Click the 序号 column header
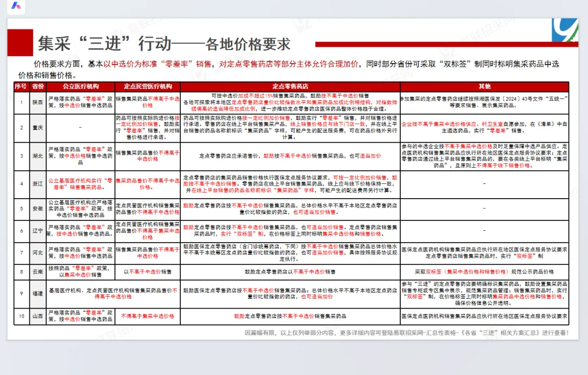The image size is (588, 375). pos(21,87)
